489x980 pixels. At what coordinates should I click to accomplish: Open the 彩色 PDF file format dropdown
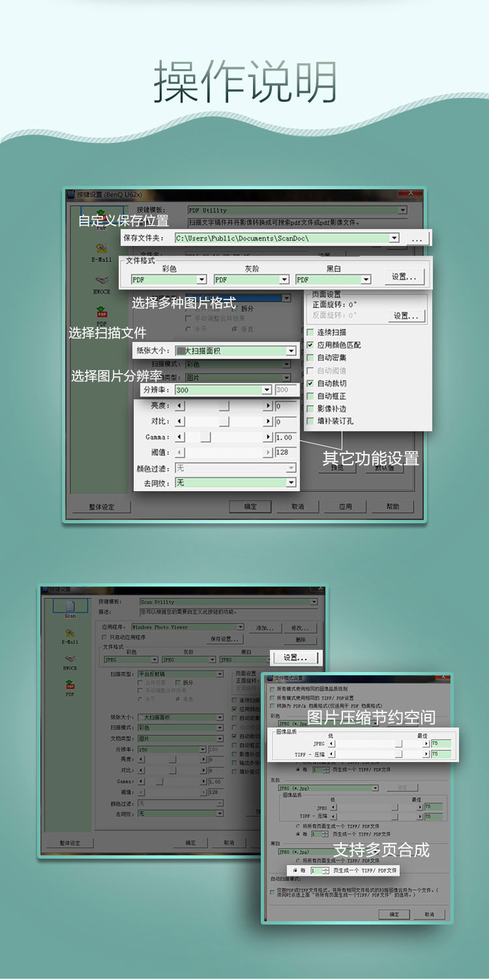click(x=201, y=280)
